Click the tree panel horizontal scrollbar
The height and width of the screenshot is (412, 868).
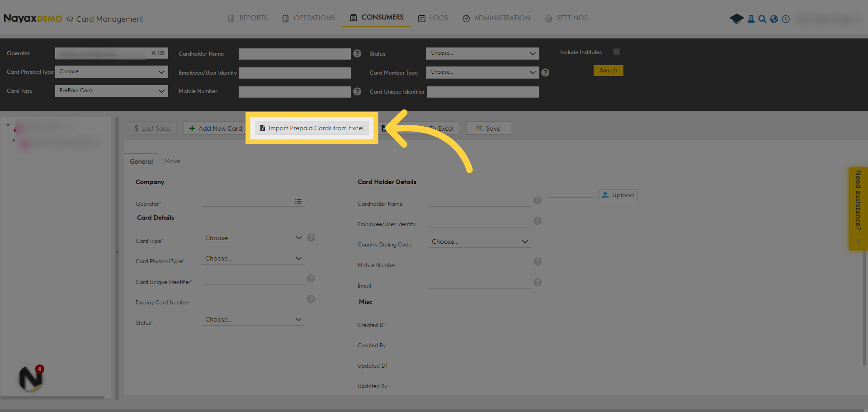(52, 398)
